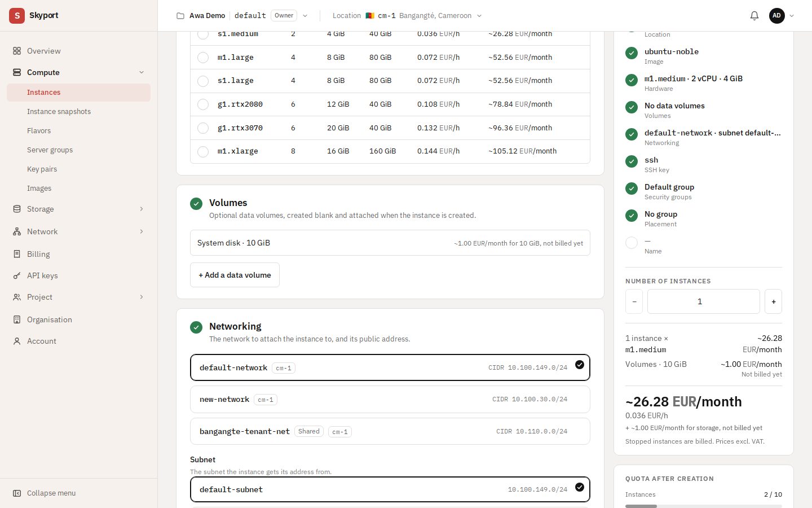Expand the Storage section chevron
This screenshot has height=508, width=812.
[142, 209]
